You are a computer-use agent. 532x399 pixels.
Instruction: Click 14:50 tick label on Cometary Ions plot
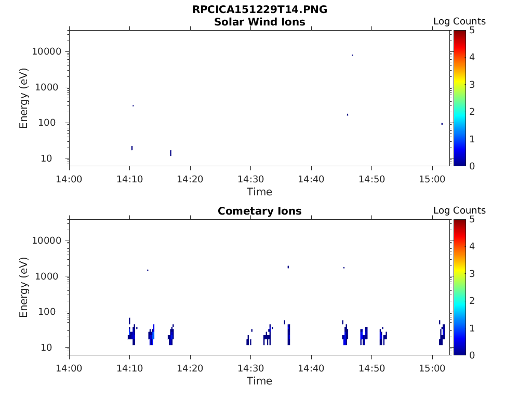(x=372, y=368)
